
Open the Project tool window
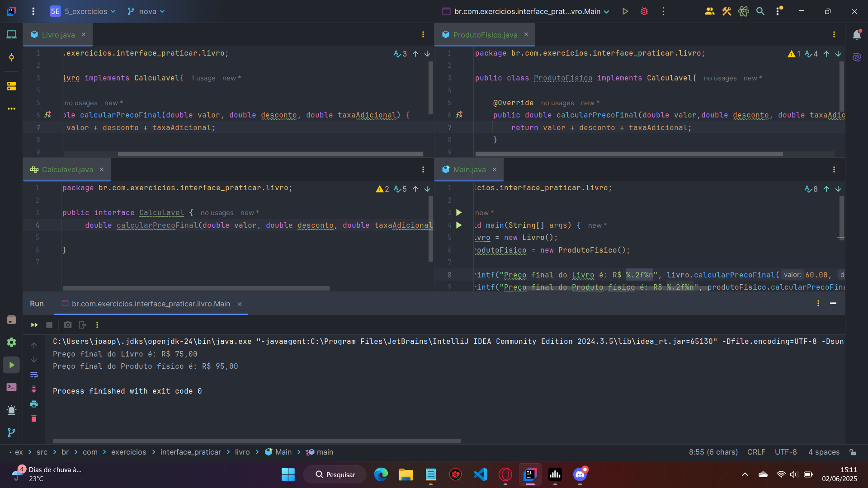pos(11,34)
